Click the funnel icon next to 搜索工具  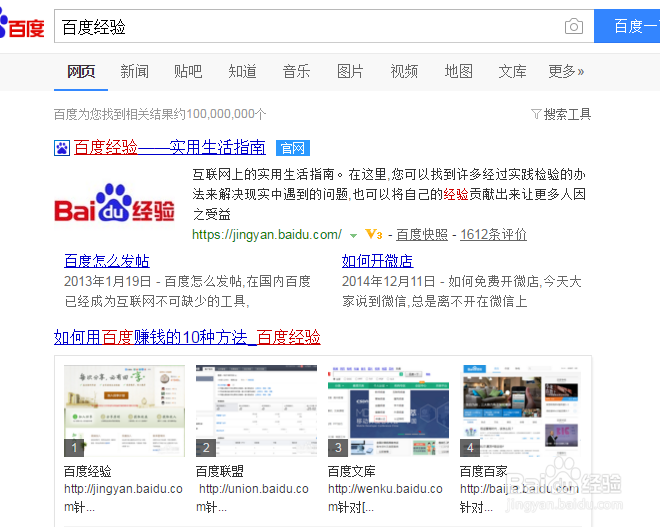click(536, 114)
